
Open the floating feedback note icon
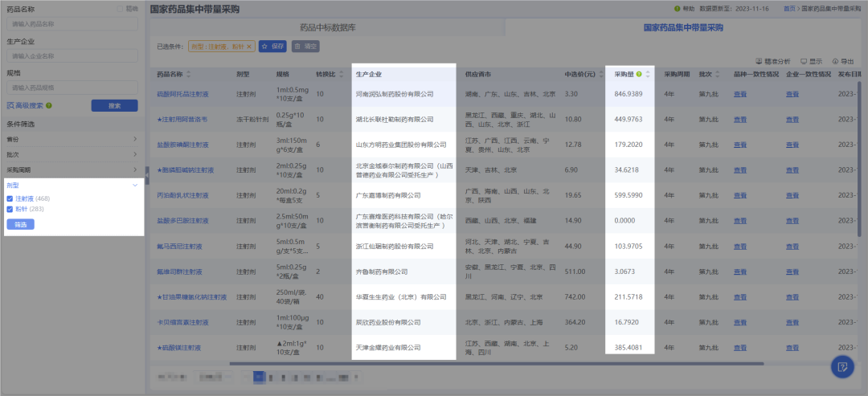click(842, 366)
